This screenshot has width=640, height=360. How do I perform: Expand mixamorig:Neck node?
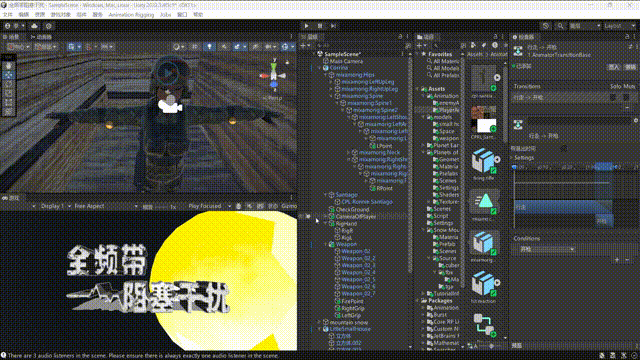(349, 153)
